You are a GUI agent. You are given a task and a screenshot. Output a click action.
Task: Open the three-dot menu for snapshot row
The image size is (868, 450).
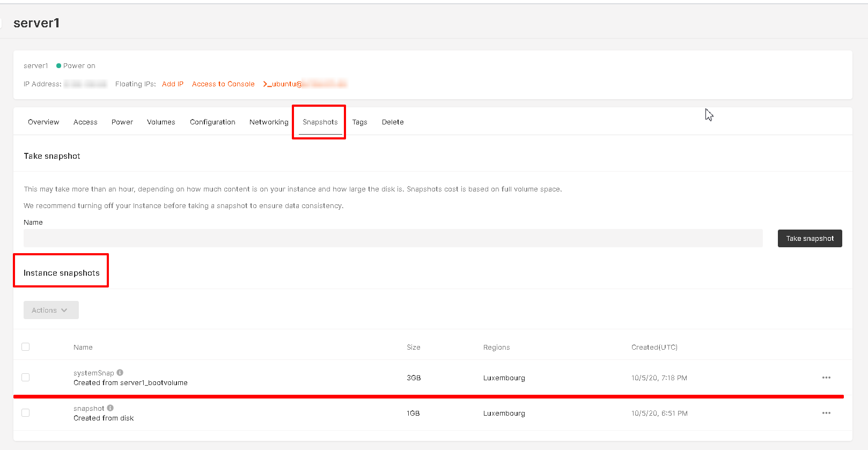(826, 413)
